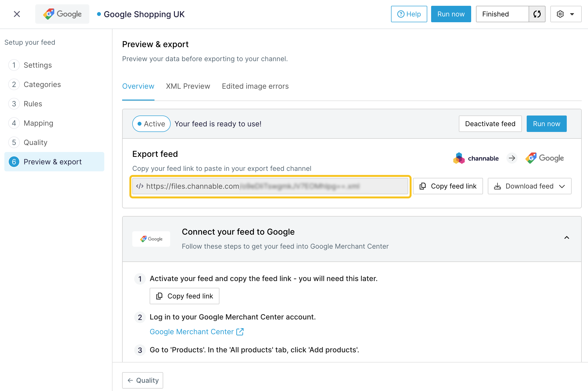Click the X close icon at top left

17,14
